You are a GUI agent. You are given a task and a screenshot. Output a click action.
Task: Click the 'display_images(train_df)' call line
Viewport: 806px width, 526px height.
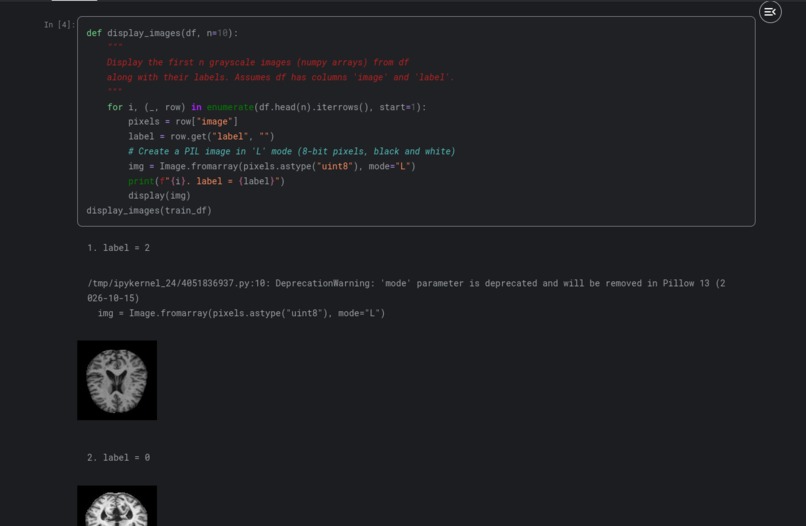pyautogui.click(x=149, y=210)
